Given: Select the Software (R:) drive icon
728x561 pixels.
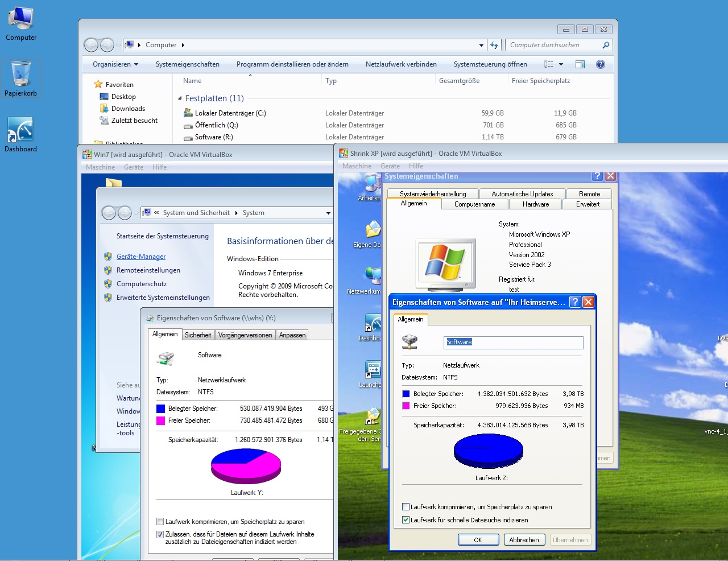Looking at the screenshot, I should tap(188, 137).
